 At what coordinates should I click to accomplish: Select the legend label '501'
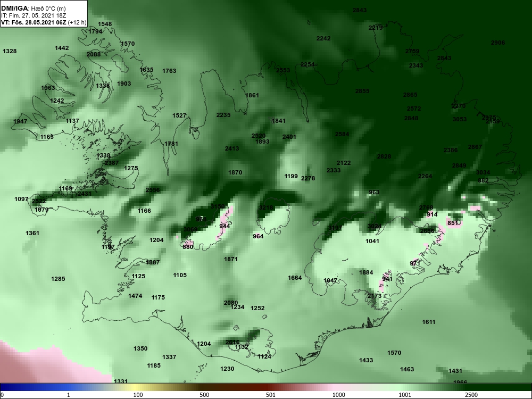coord(271,395)
